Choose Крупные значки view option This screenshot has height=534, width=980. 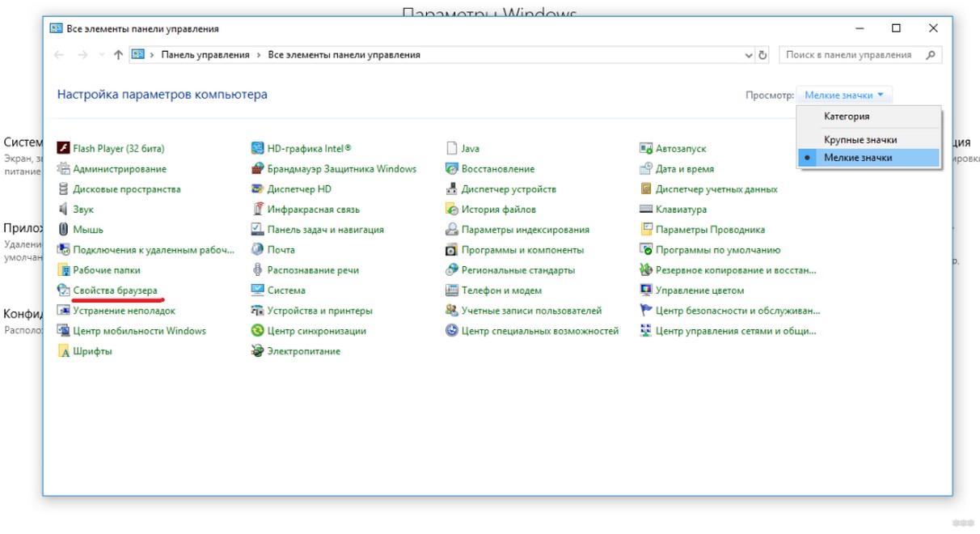(860, 140)
